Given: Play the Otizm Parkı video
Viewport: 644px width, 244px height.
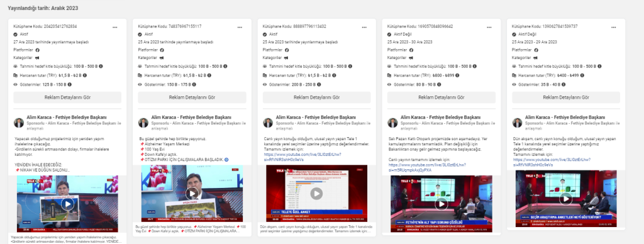Looking at the screenshot, I should (192, 194).
